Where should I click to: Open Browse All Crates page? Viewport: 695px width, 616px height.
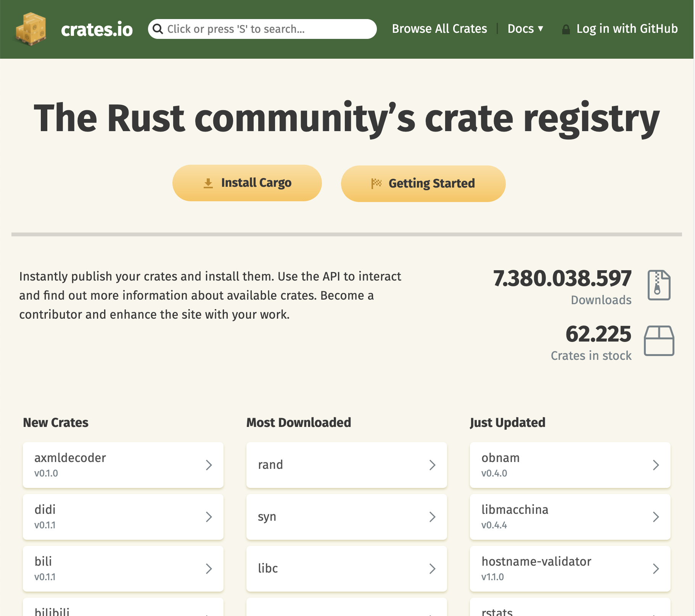439,29
